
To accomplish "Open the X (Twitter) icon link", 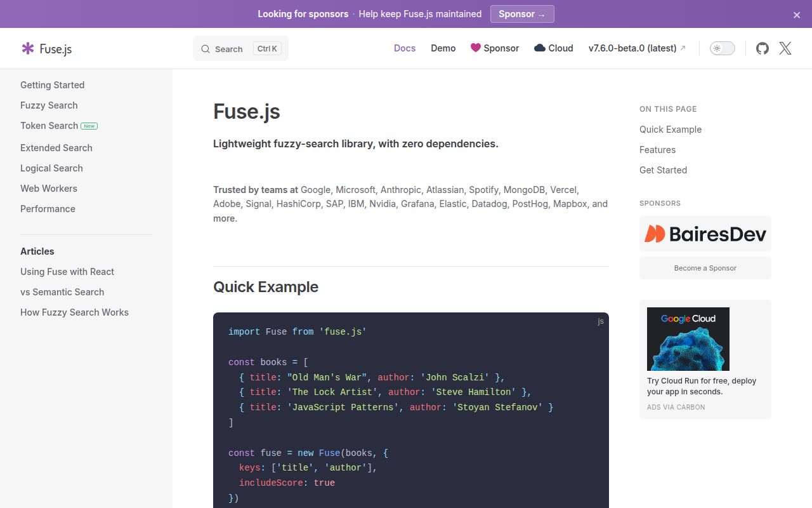I will [785, 48].
